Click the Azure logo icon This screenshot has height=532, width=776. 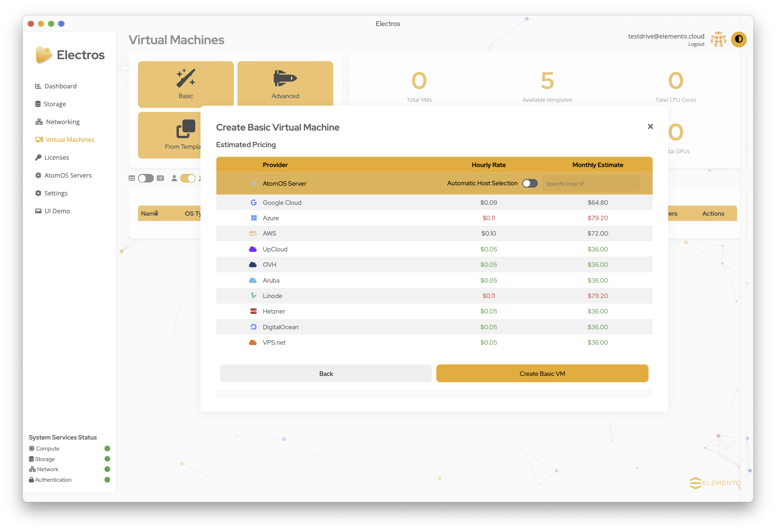(x=254, y=218)
